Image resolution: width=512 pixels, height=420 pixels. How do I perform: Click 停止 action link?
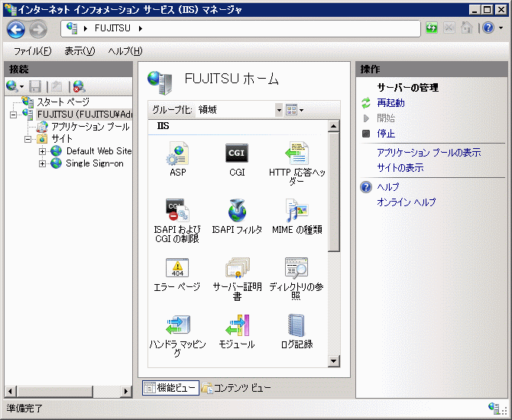click(x=386, y=134)
